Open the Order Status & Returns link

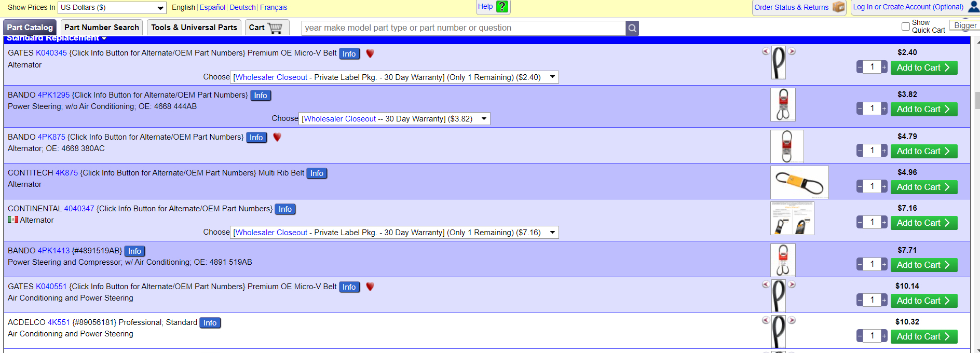pyautogui.click(x=791, y=7)
